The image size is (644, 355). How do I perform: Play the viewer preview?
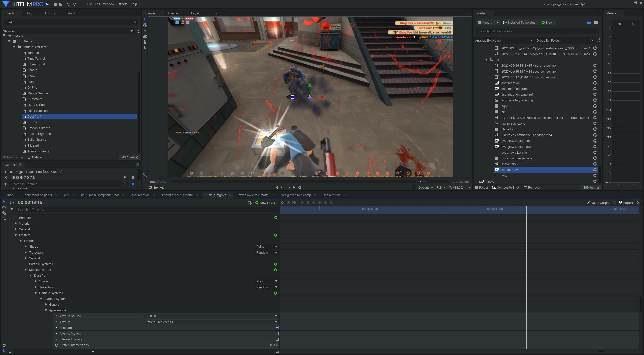[x=294, y=187]
